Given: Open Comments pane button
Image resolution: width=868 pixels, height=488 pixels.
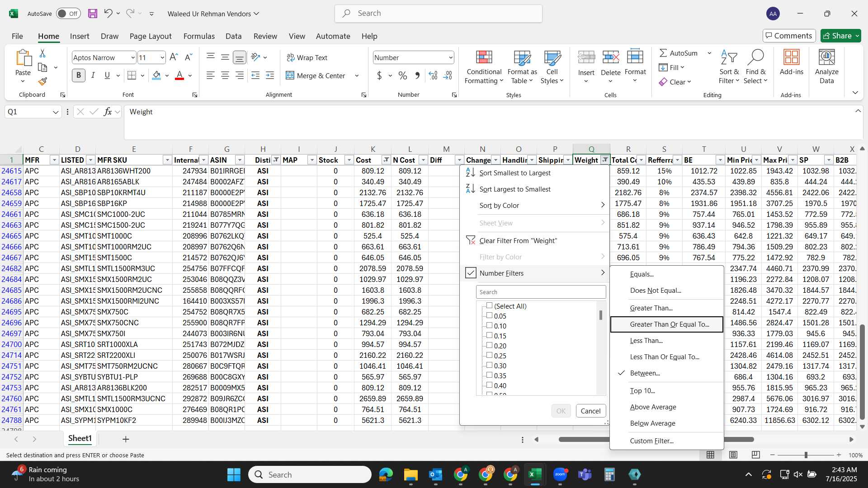Looking at the screenshot, I should [x=789, y=36].
